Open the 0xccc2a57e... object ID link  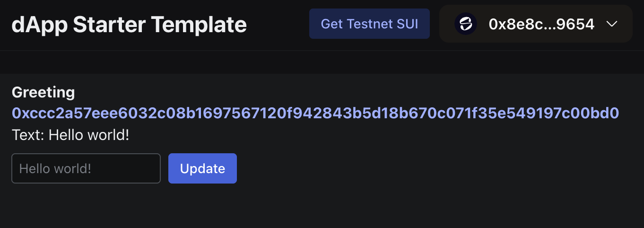point(315,114)
